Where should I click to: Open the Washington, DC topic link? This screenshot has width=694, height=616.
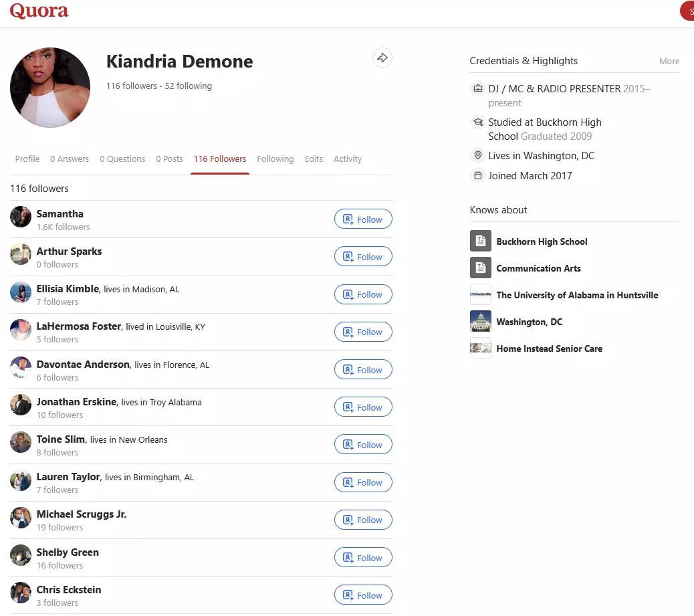529,322
